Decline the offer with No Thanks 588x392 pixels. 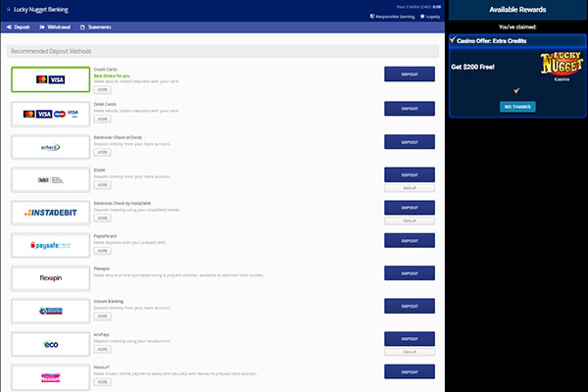click(x=517, y=107)
